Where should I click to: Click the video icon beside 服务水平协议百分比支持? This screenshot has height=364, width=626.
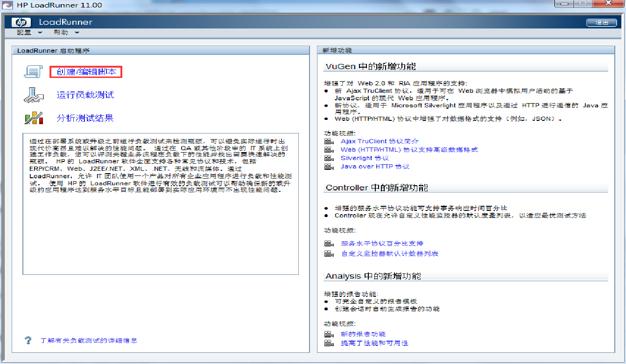click(330, 244)
